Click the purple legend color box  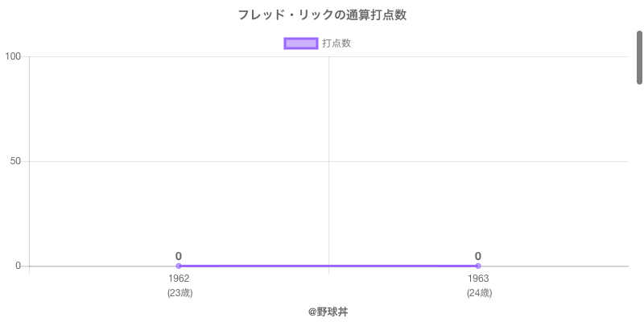pos(301,43)
